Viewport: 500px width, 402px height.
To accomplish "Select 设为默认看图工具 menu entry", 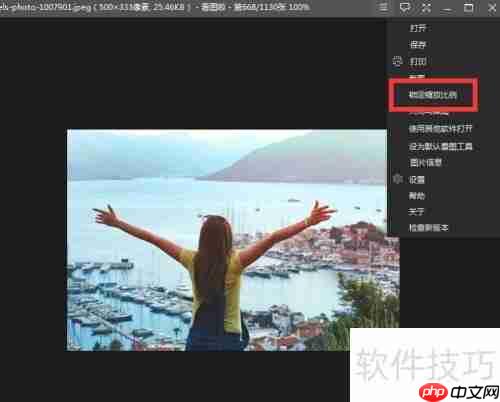I will pos(440,146).
